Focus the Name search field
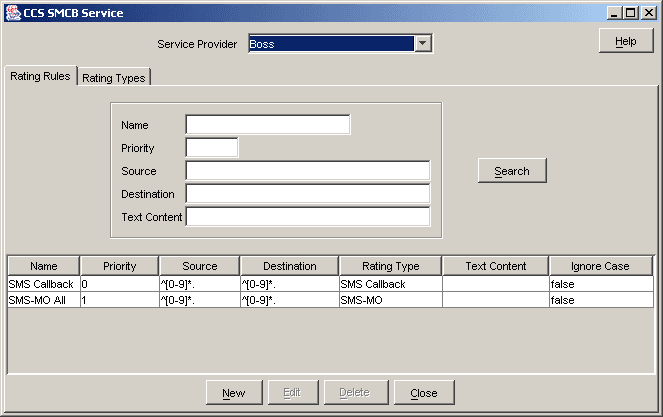663x417 pixels. point(268,125)
